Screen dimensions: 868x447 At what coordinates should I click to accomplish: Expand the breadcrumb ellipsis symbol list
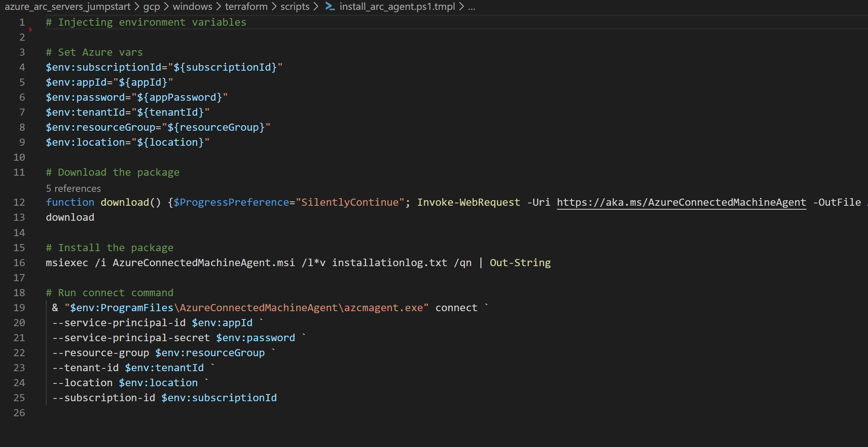click(x=472, y=7)
